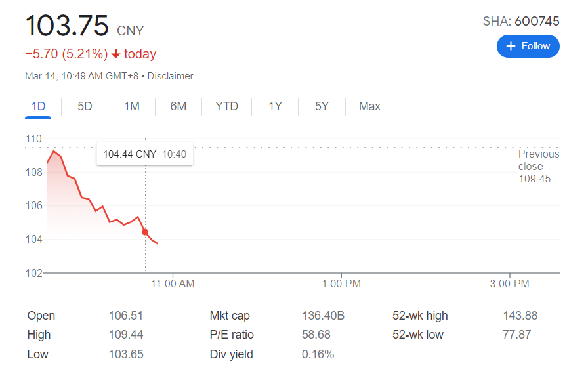588x378 pixels.
Task: Switch to the 5Y chart
Action: [x=322, y=106]
